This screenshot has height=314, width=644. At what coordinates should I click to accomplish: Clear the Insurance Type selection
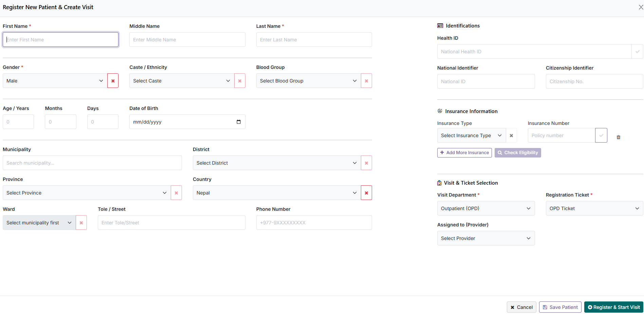511,135
